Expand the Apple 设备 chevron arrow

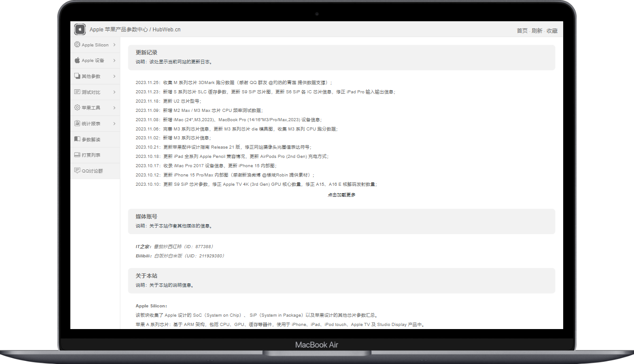pos(114,61)
